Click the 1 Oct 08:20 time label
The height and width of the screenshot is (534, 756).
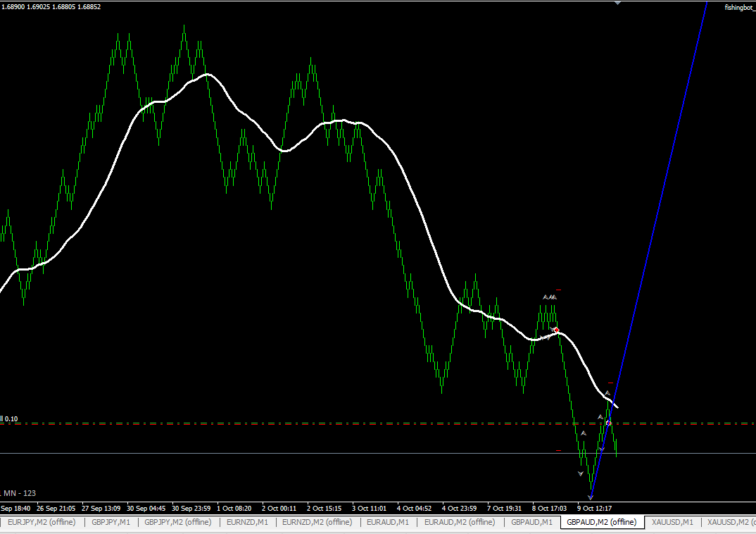pos(234,508)
